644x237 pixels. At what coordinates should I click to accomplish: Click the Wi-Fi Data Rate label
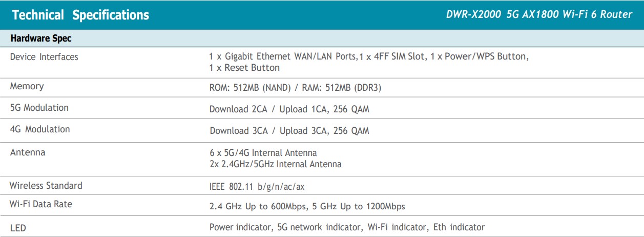tap(41, 204)
